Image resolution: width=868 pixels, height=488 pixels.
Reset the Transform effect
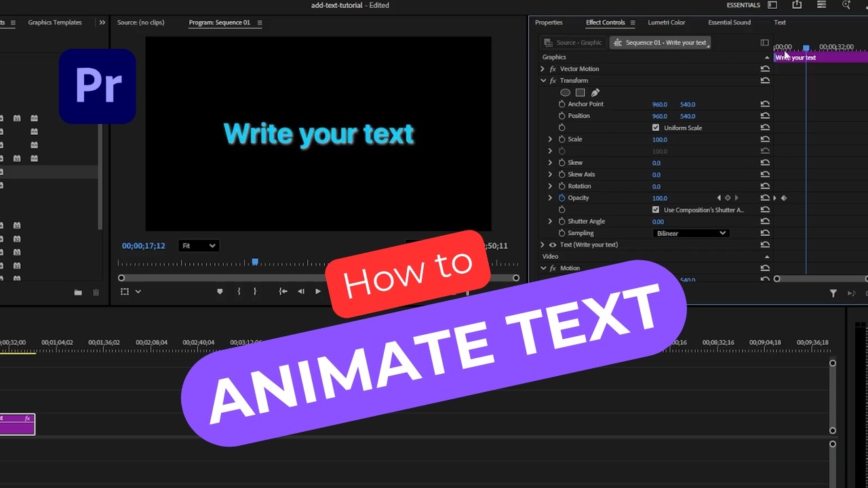pos(765,81)
